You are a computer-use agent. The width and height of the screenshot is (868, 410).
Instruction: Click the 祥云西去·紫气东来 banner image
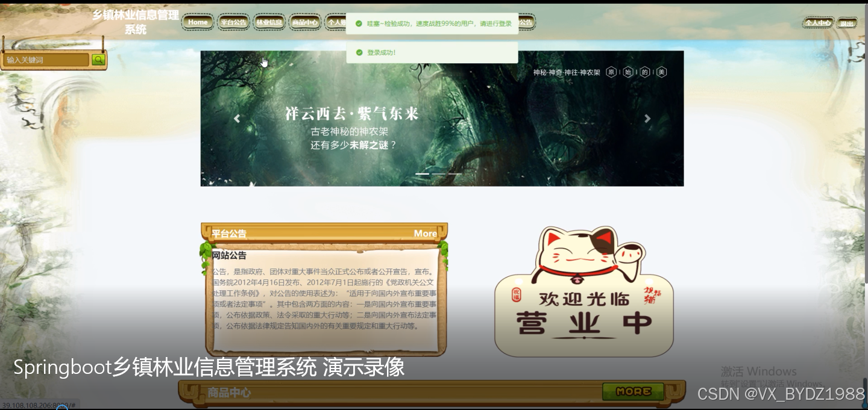442,119
